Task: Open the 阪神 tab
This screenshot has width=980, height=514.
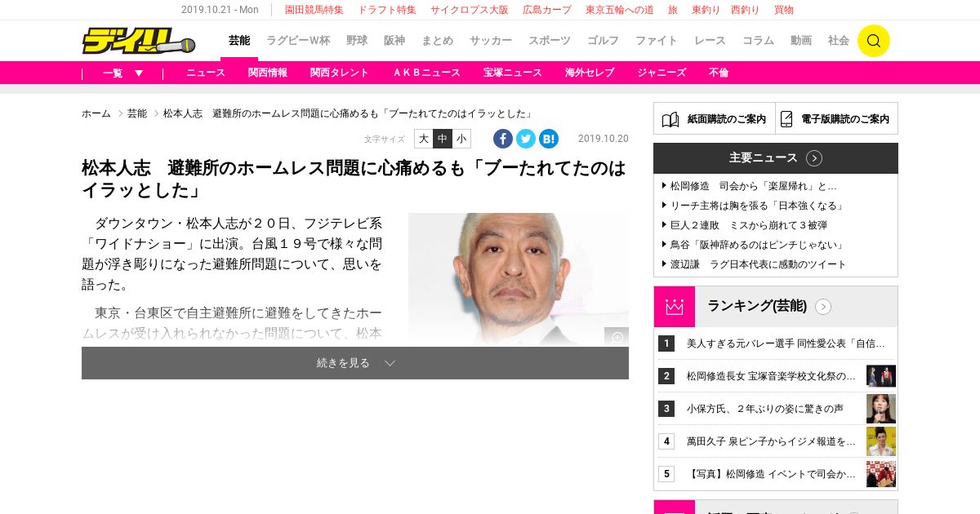Action: tap(394, 41)
